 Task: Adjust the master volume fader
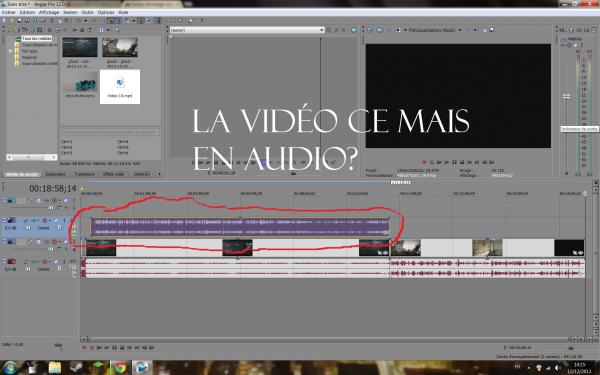click(566, 96)
